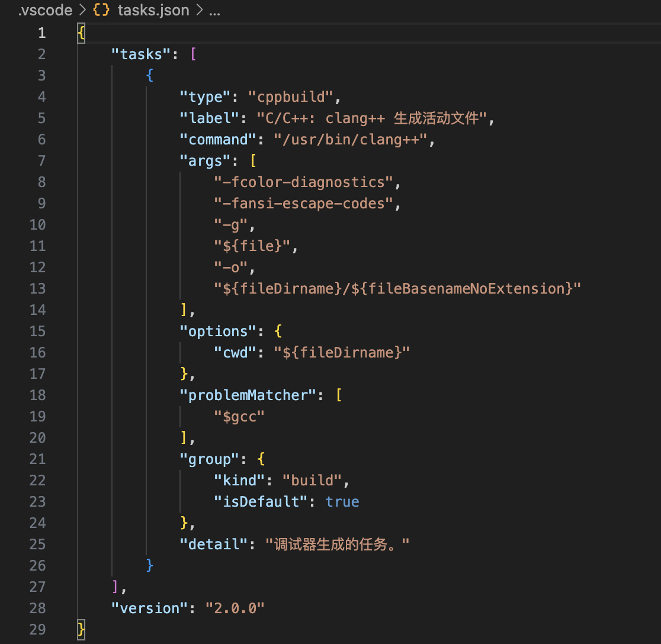This screenshot has width=661, height=644.
Task: Click the tasks.json breadcrumb
Action: point(153,10)
